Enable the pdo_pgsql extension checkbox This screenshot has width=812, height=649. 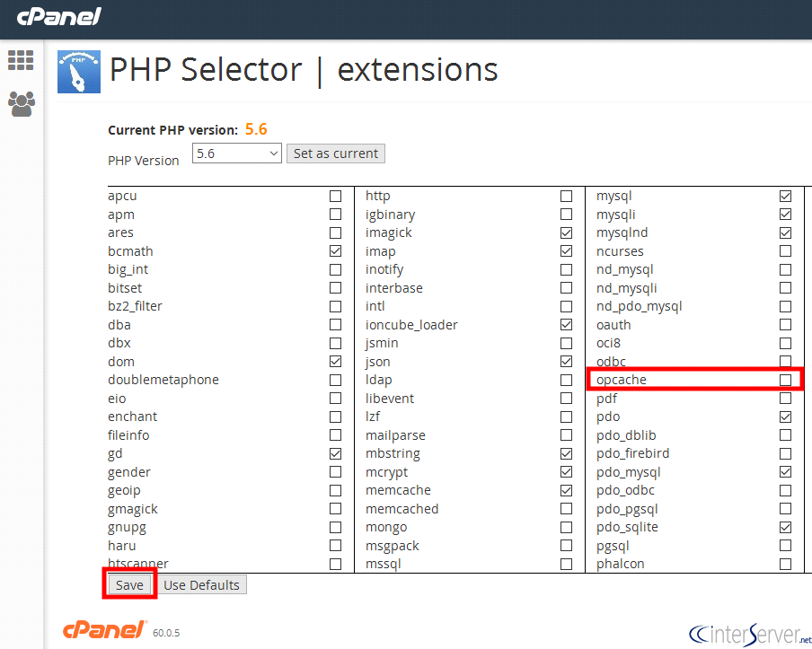pyautogui.click(x=785, y=509)
